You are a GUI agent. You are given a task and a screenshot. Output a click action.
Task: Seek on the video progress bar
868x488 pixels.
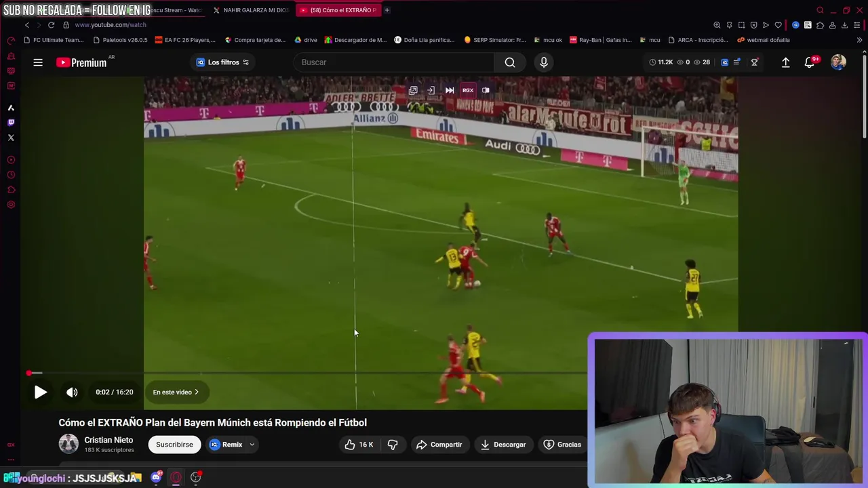coord(307,373)
